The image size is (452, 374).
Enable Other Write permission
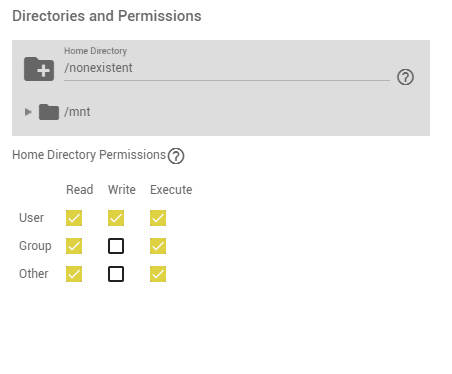(x=116, y=274)
